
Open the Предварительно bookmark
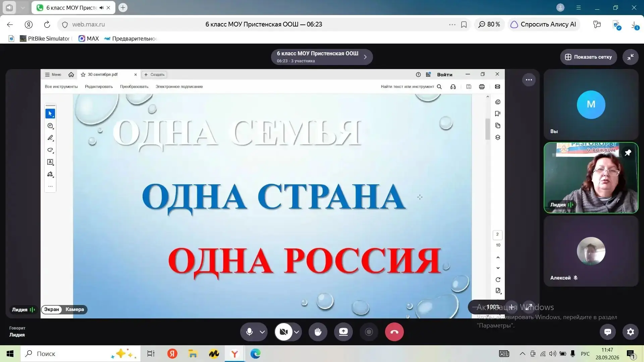pos(130,39)
